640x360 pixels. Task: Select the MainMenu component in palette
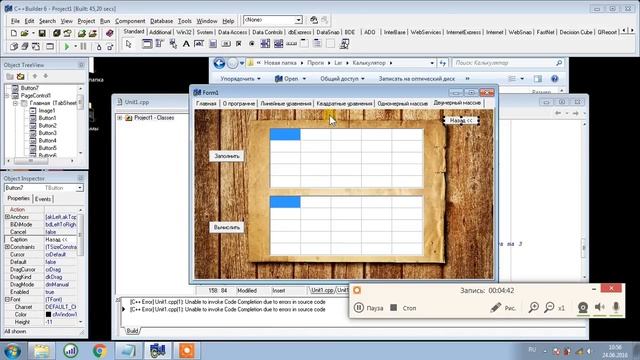(x=160, y=44)
